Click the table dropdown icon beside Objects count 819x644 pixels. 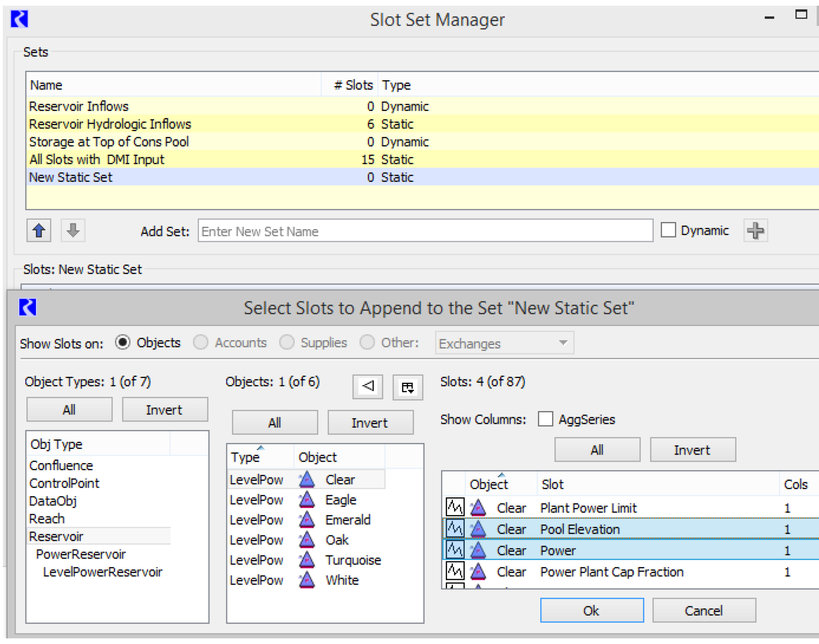click(407, 387)
